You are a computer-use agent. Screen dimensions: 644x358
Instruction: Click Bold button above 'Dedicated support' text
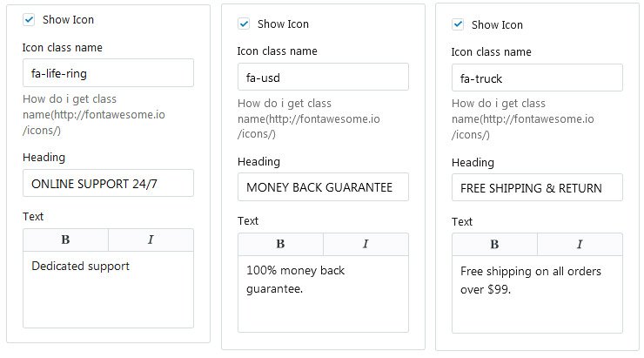click(65, 240)
